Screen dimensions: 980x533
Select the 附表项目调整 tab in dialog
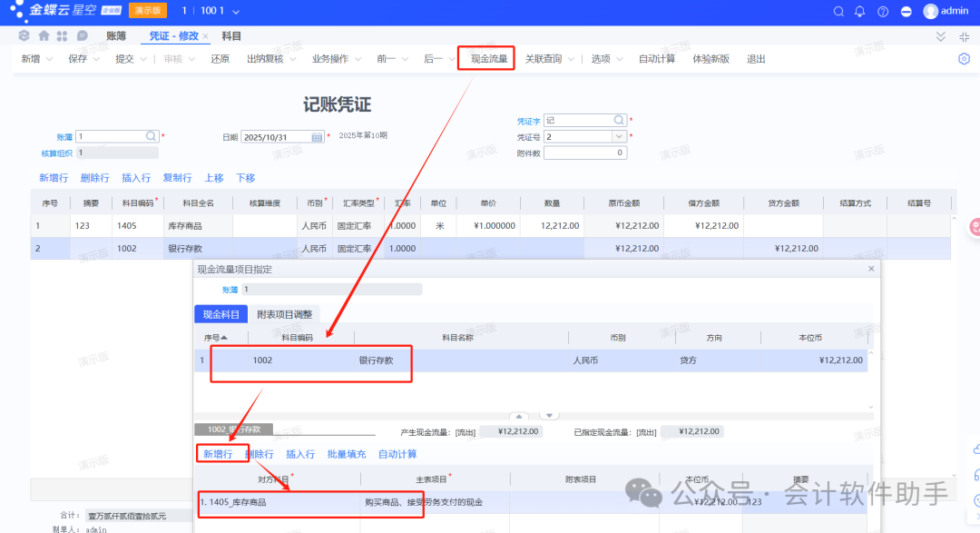(284, 314)
